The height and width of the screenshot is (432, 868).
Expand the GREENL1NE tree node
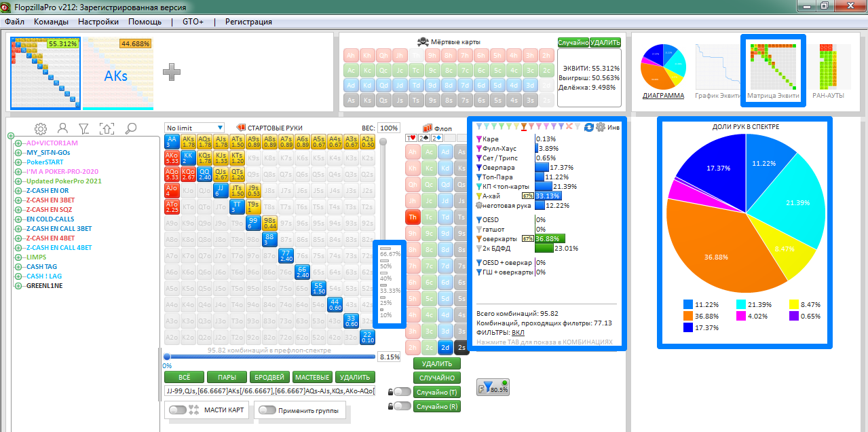click(11, 286)
